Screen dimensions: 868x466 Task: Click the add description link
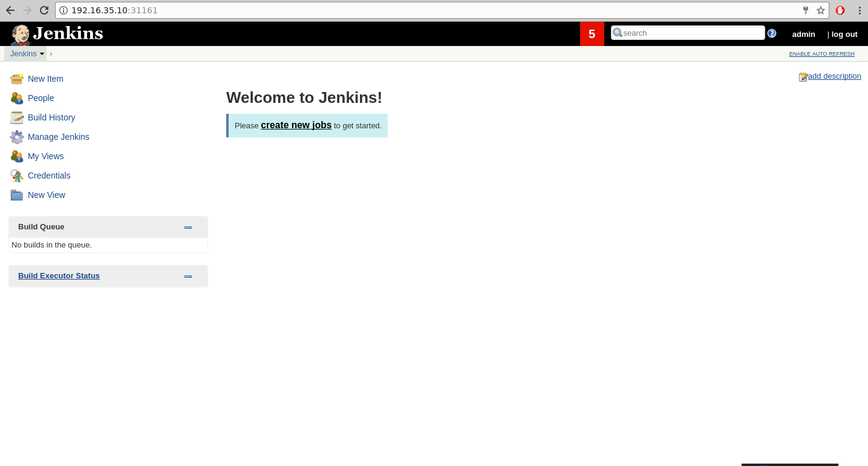click(835, 76)
